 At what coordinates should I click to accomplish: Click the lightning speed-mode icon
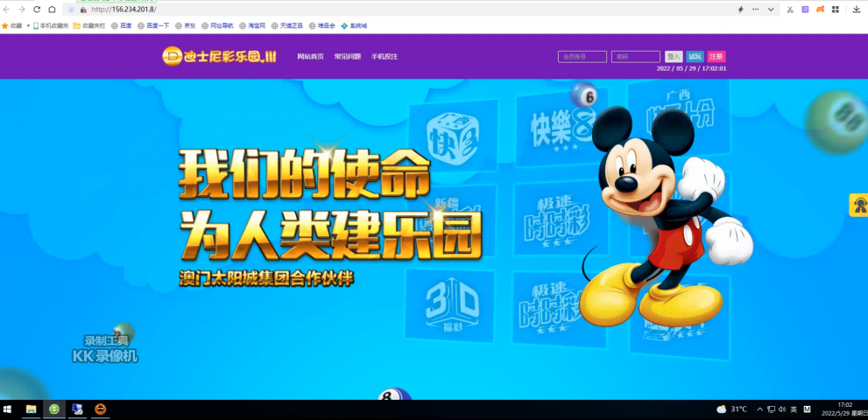point(741,10)
